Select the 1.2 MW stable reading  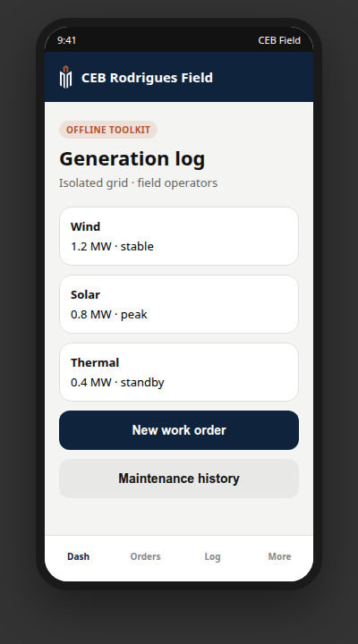click(x=112, y=247)
